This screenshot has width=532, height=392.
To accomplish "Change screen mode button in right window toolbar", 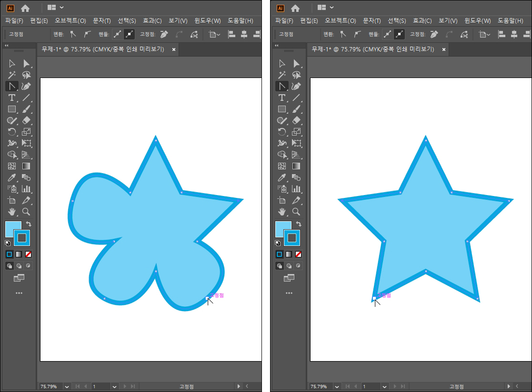I will coord(289,278).
